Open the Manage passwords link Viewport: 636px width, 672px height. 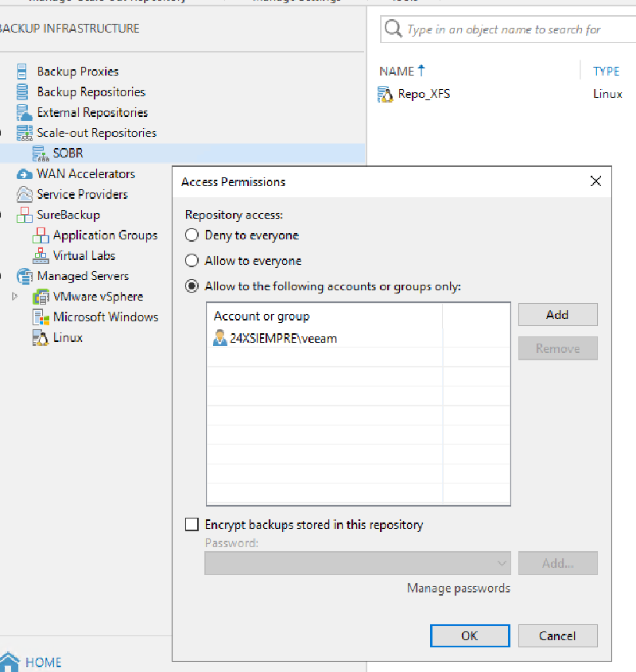pyautogui.click(x=459, y=588)
